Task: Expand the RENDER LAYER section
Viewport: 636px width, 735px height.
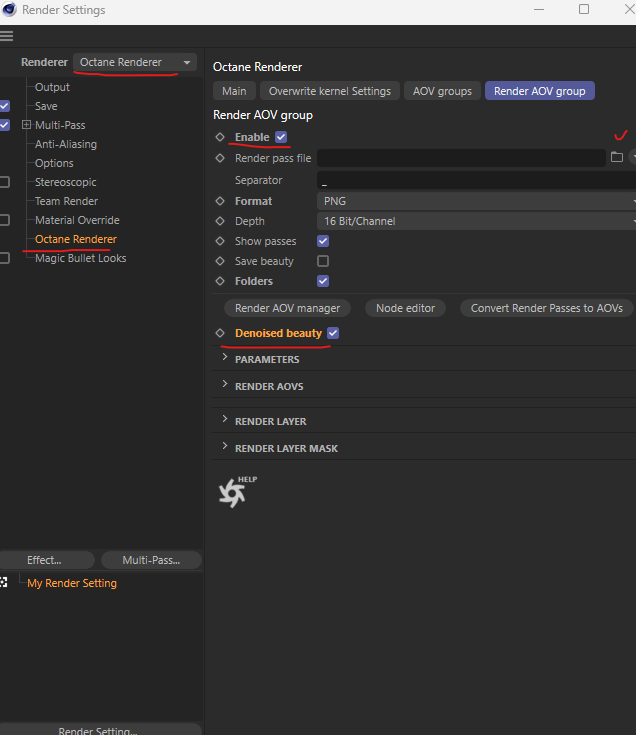Action: tap(224, 419)
